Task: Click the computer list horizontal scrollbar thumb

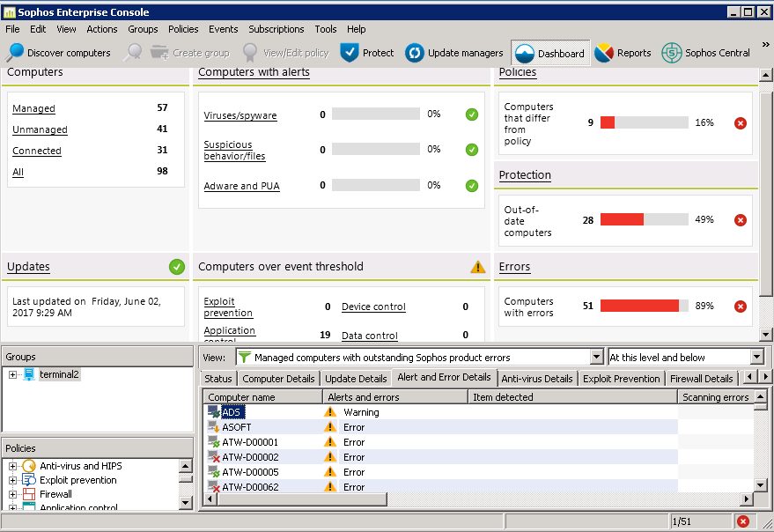Action: pyautogui.click(x=302, y=499)
